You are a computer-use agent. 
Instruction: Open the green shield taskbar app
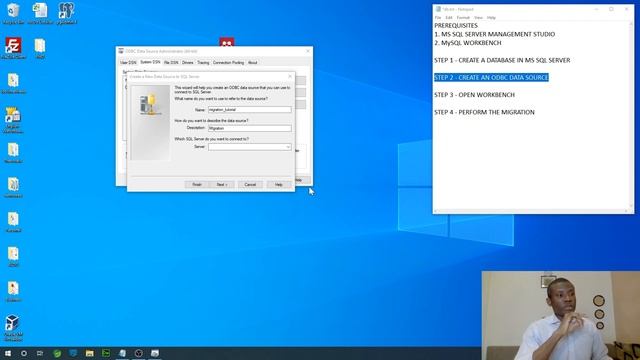pyautogui.click(x=57, y=353)
